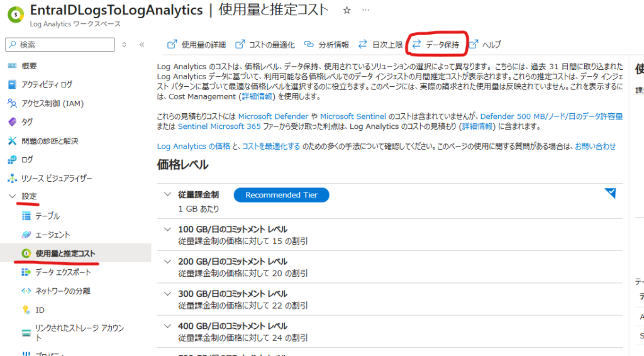Click the expand/collapse arrows beside search
The width and height of the screenshot is (644, 356).
124,45
